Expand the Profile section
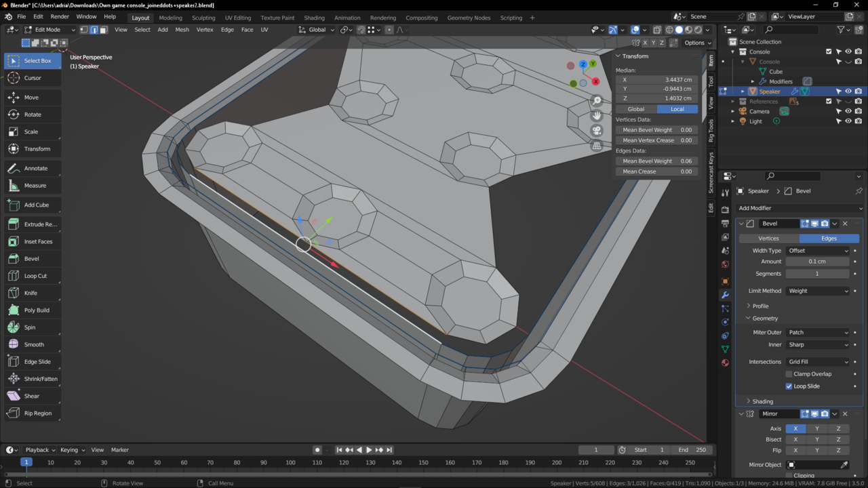This screenshot has width=868, height=488. [760, 306]
